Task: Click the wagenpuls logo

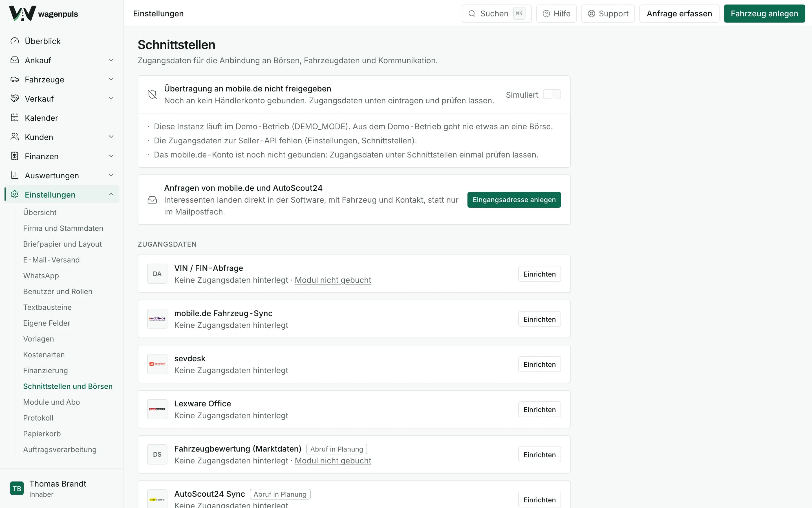Action: pyautogui.click(x=44, y=14)
